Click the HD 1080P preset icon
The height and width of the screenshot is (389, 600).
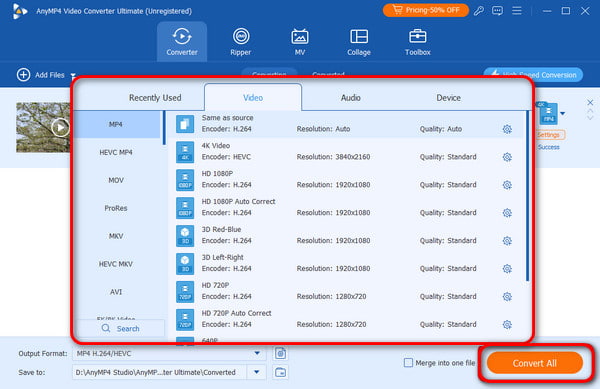click(x=185, y=180)
